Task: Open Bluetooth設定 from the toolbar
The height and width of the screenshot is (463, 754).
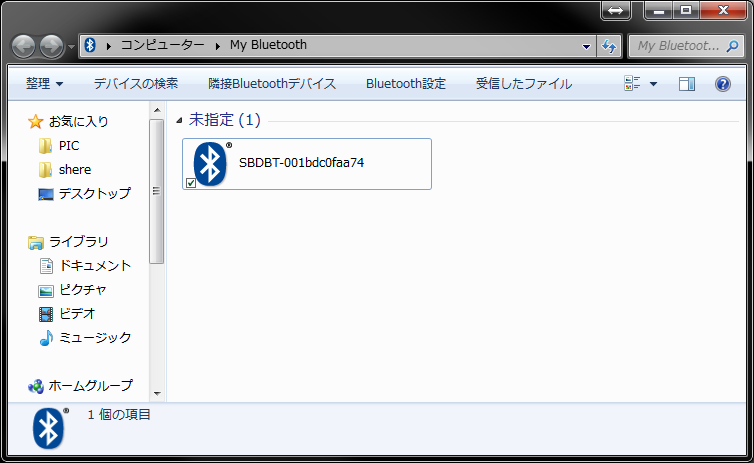Action: [x=406, y=84]
